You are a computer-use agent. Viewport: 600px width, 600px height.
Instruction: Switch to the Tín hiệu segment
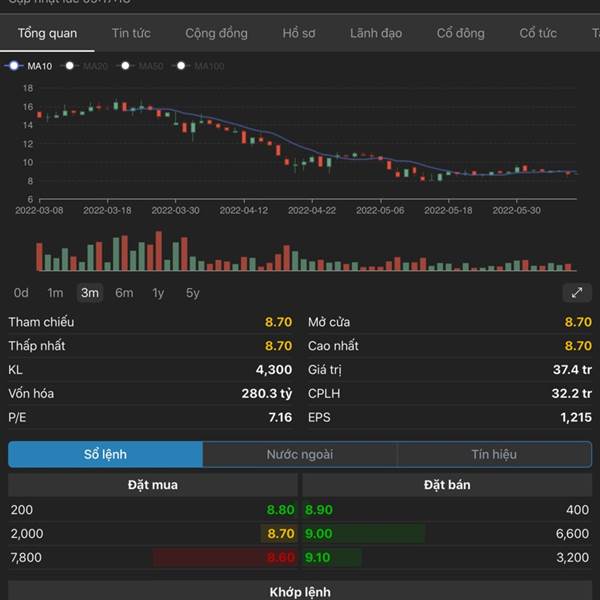pyautogui.click(x=494, y=454)
